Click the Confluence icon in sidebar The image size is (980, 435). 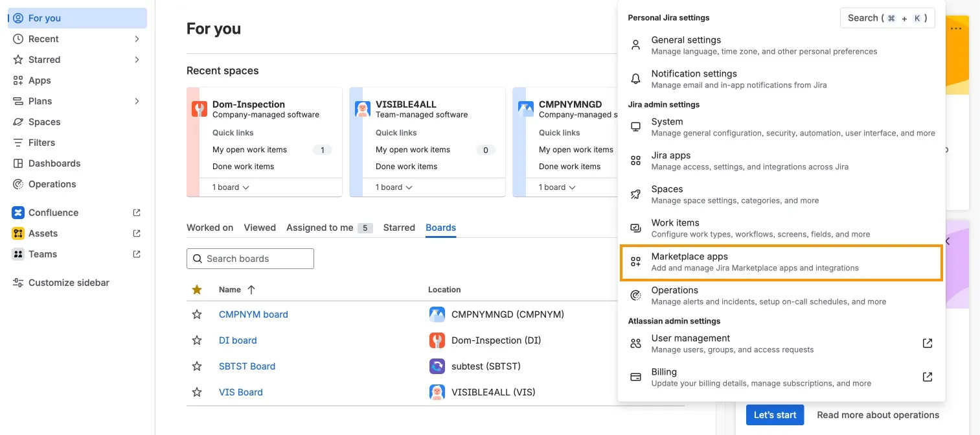point(18,213)
